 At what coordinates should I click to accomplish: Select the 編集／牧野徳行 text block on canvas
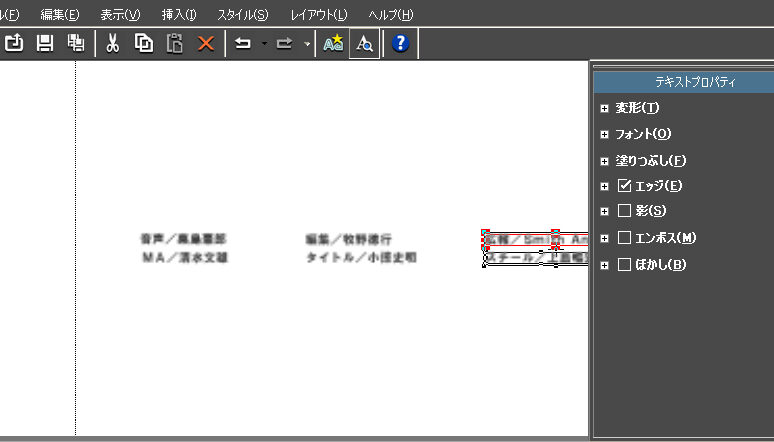348,240
